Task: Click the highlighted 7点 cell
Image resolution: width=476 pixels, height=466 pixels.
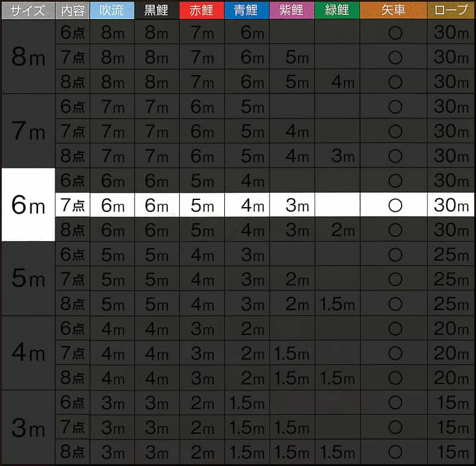Action: point(72,205)
